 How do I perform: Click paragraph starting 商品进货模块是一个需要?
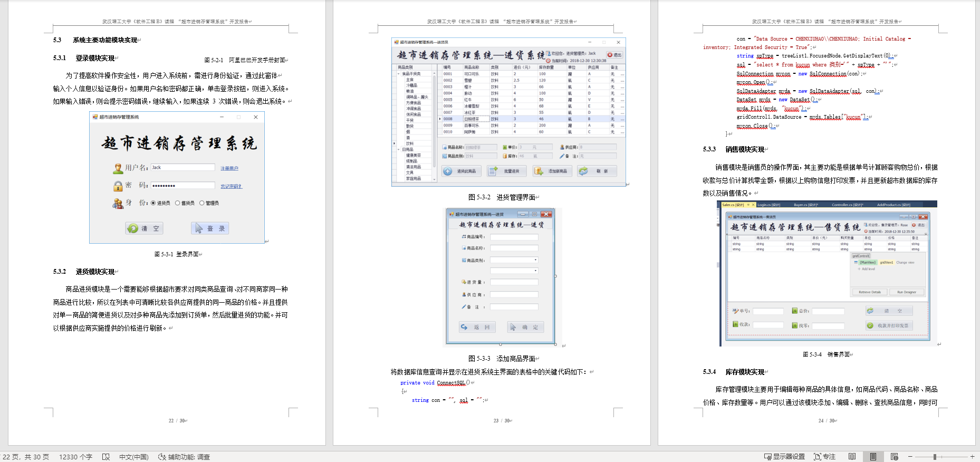point(170,309)
